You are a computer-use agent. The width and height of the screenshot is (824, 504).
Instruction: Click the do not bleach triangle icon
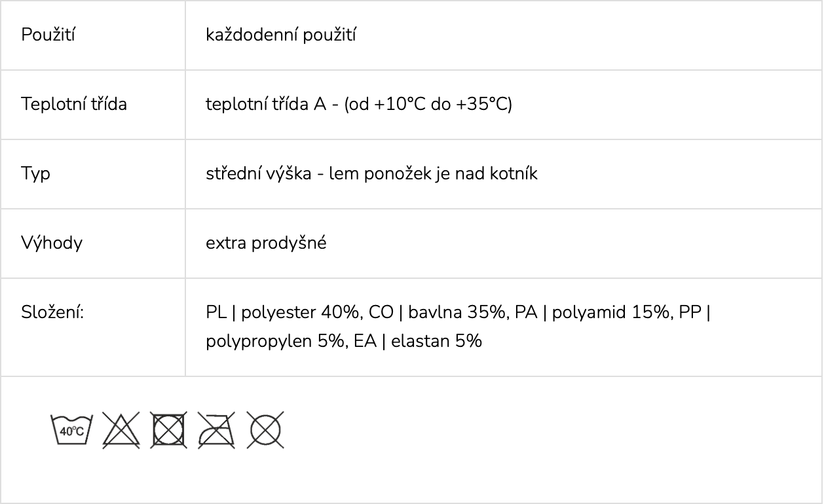[121, 430]
